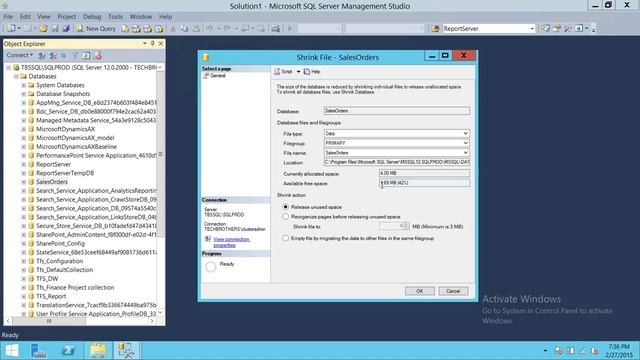Click the Shrink file to size stepper

[x=406, y=226]
